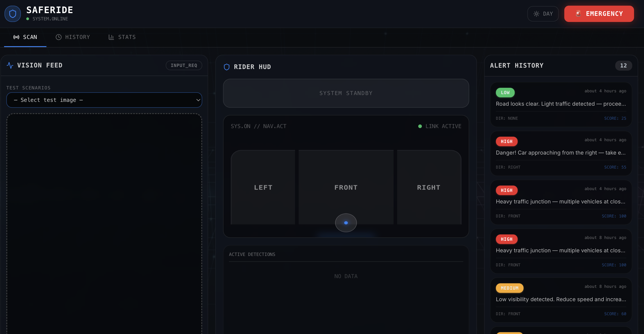Click the Stats bar chart icon
The width and height of the screenshot is (644, 334).
(x=111, y=37)
